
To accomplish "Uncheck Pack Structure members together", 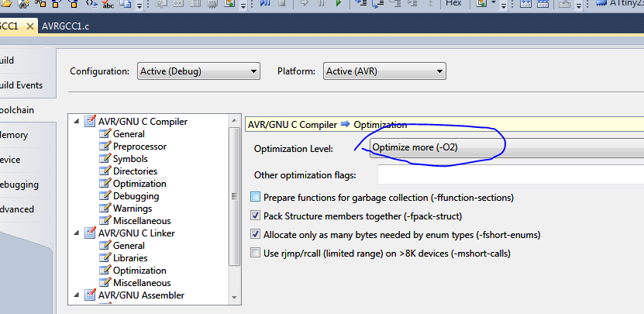I will [x=256, y=216].
